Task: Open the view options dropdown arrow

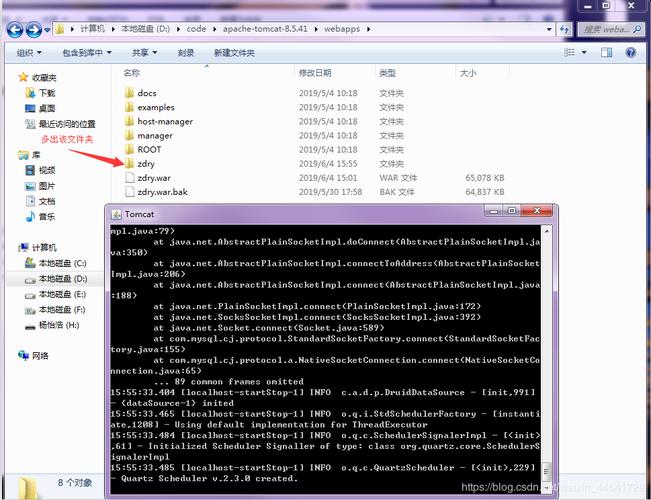Action: (x=584, y=52)
